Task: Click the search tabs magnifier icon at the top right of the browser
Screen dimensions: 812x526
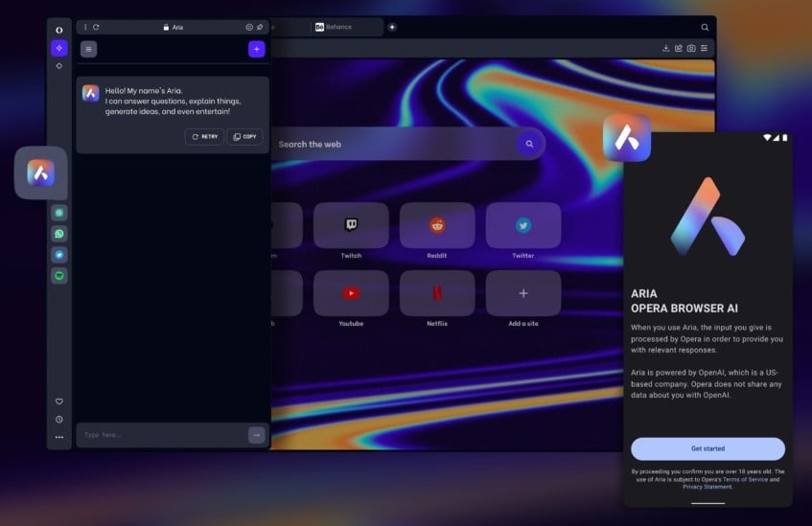Action: pos(705,28)
